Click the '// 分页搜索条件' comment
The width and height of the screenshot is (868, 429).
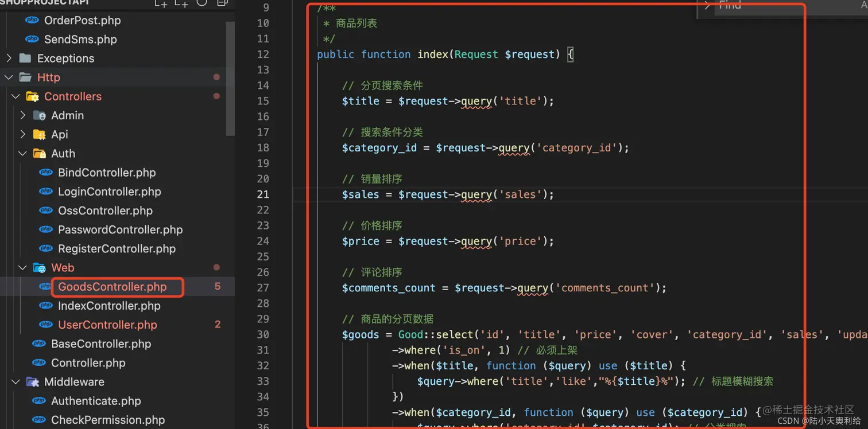point(382,85)
